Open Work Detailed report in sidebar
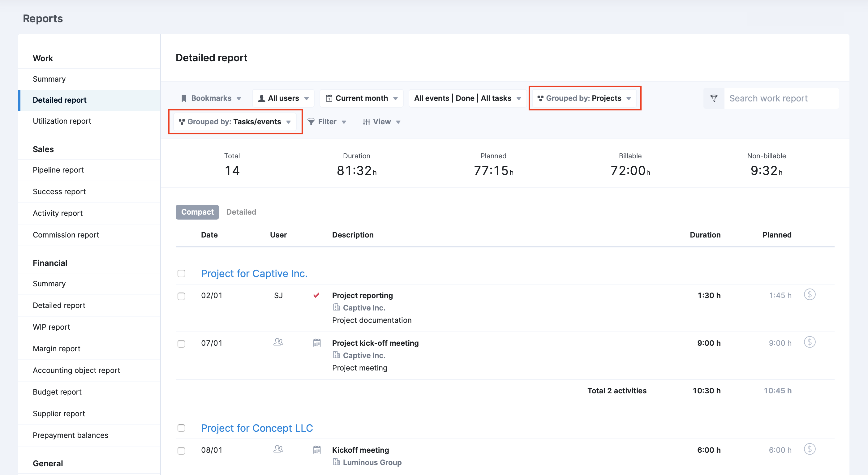This screenshot has width=868, height=475. point(89,100)
